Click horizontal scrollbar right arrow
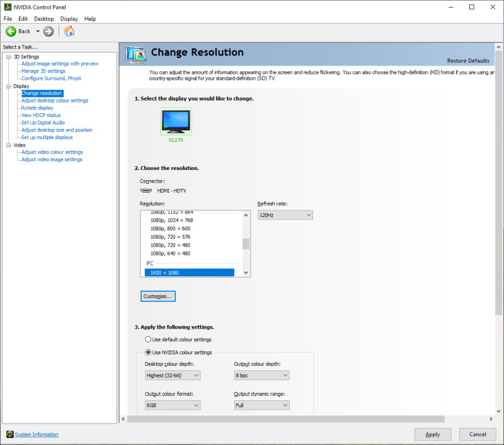Screen dimensions: 504x445 click(491, 419)
